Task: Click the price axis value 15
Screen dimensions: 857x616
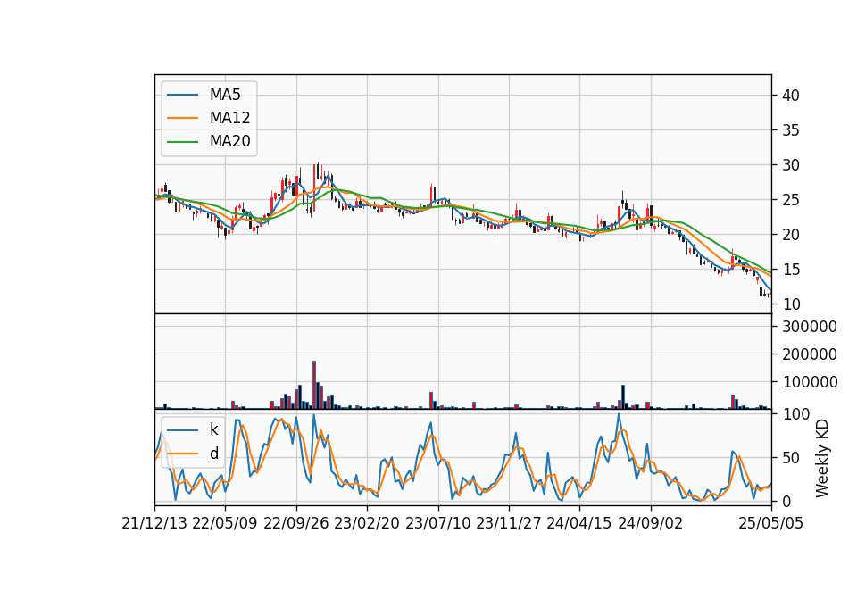Action: 790,270
